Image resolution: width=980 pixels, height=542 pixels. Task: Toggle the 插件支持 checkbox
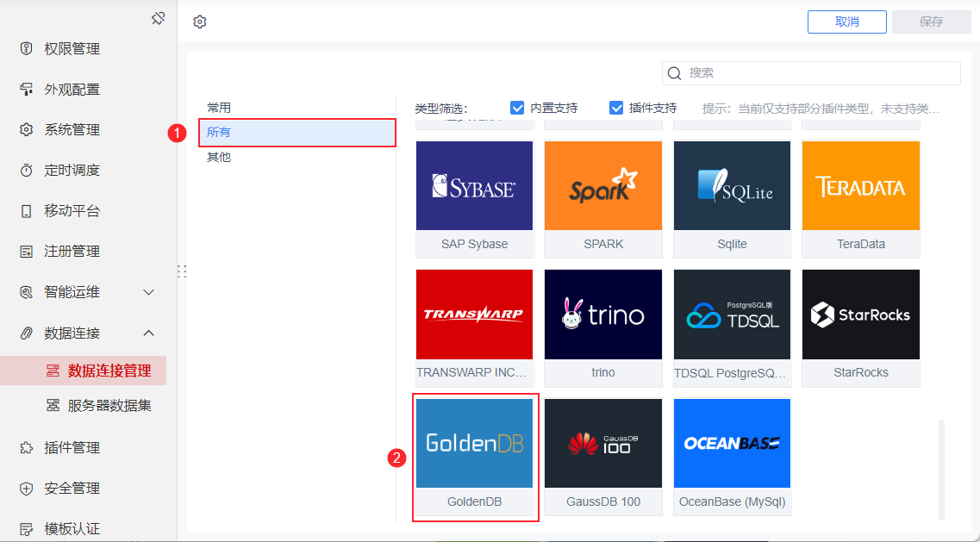tap(616, 109)
